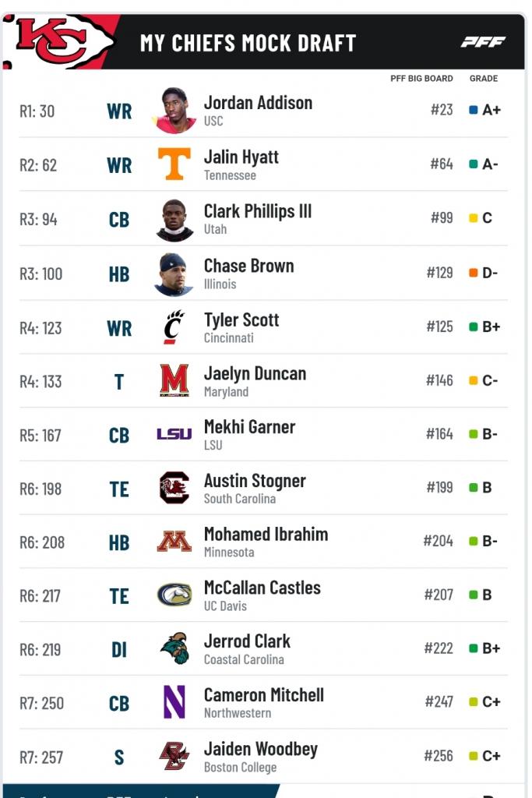Click the Coastal Carolina Chanticleers logo
The height and width of the screenshot is (798, 532).
174,648
